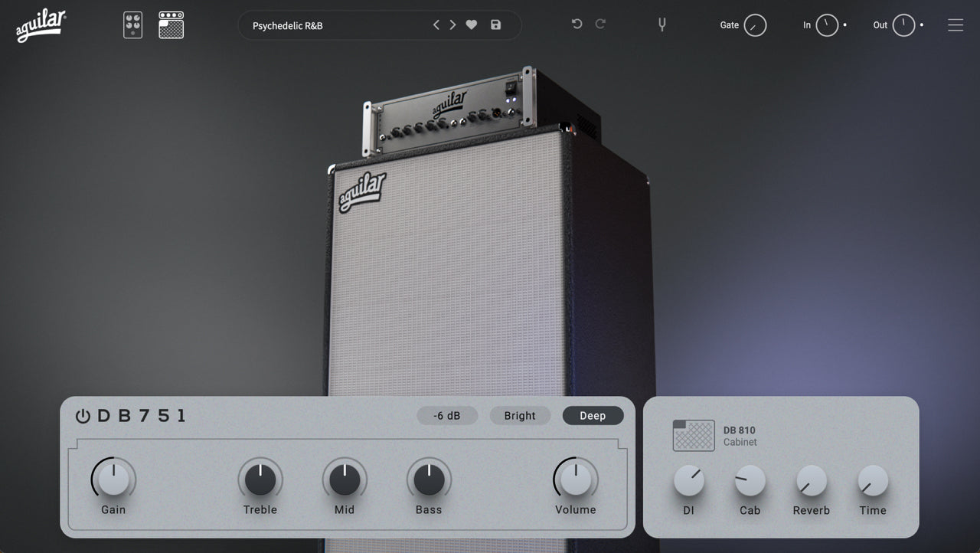Go to the previous preset with the chevron
980x553 pixels.
click(436, 25)
